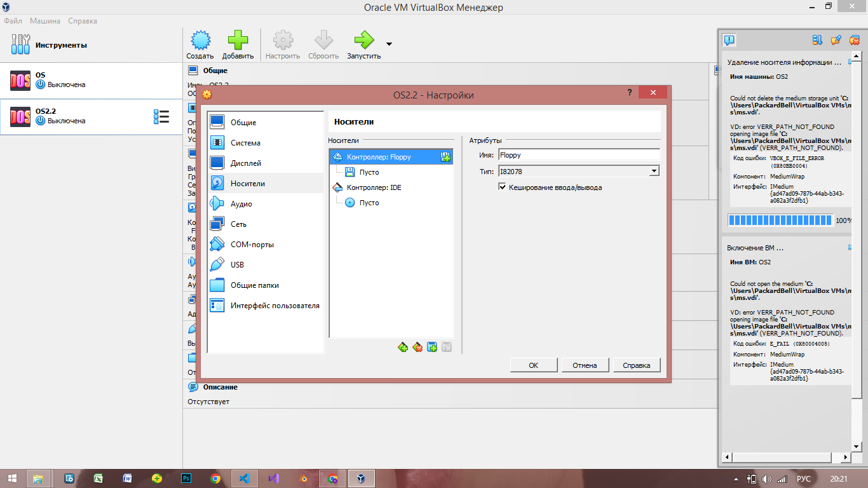Open the OS2.2 machine tools menu icon
868x488 pixels.
tap(161, 117)
